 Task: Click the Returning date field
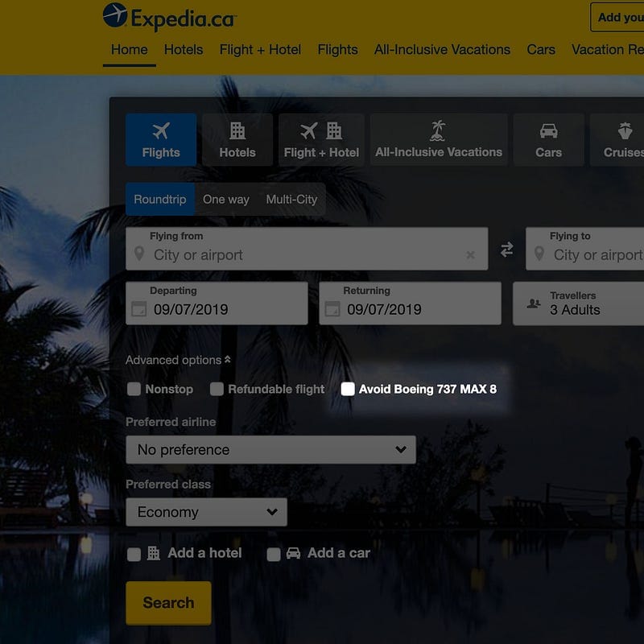pos(410,303)
